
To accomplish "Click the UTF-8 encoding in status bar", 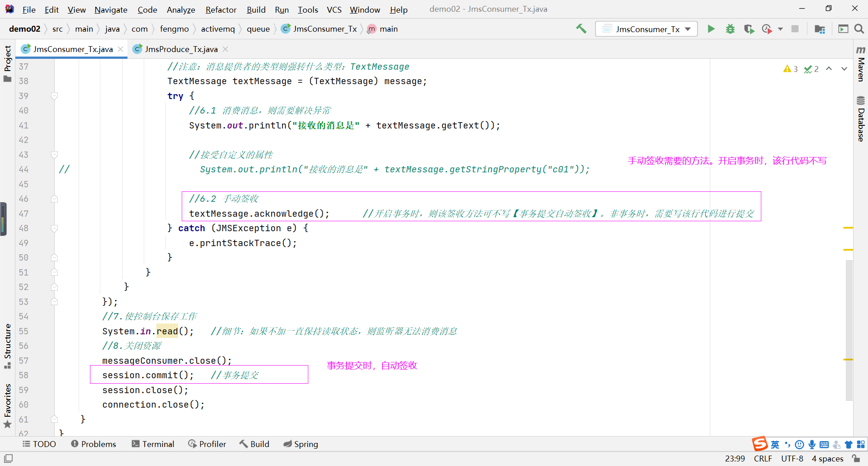I will coord(792,458).
